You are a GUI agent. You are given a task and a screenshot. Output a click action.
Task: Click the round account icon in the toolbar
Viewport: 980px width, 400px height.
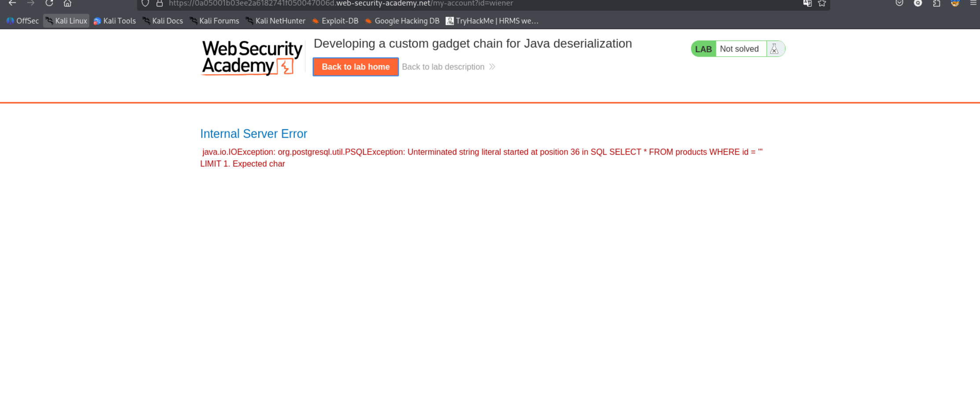[918, 3]
